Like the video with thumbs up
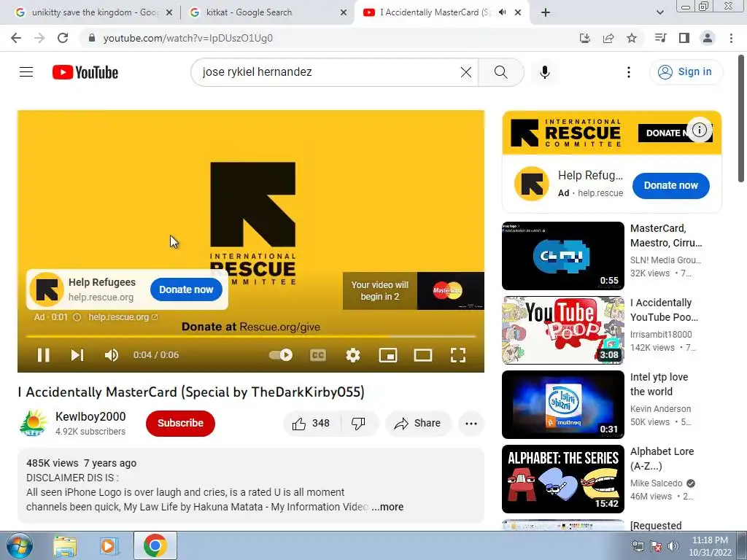747x560 pixels. pos(311,424)
